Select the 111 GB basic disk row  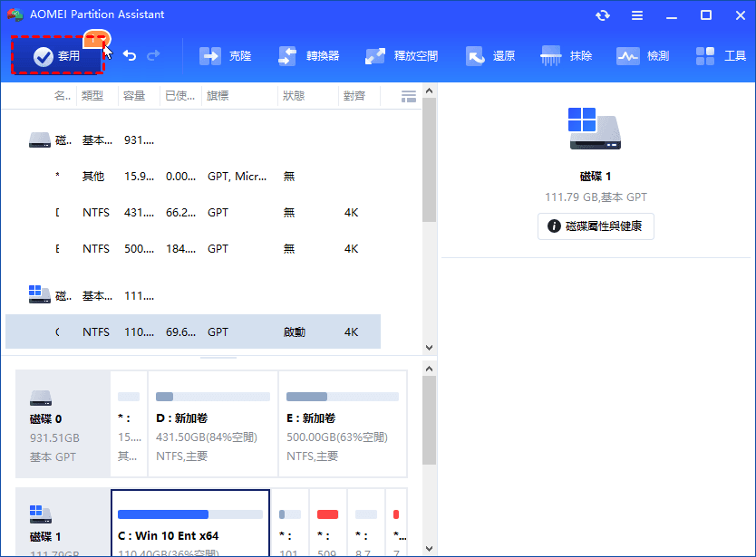193,295
